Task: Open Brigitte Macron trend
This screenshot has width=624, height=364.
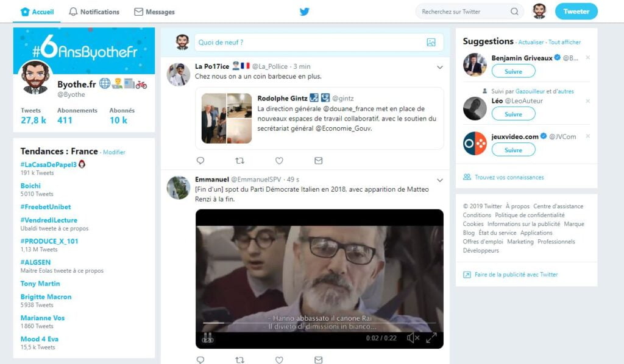Action: pyautogui.click(x=46, y=297)
